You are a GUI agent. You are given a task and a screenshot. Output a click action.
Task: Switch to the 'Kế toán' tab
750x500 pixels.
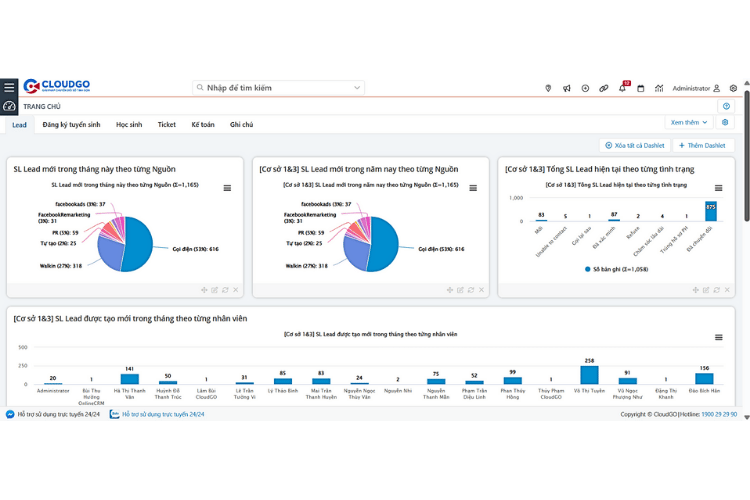pyautogui.click(x=203, y=125)
